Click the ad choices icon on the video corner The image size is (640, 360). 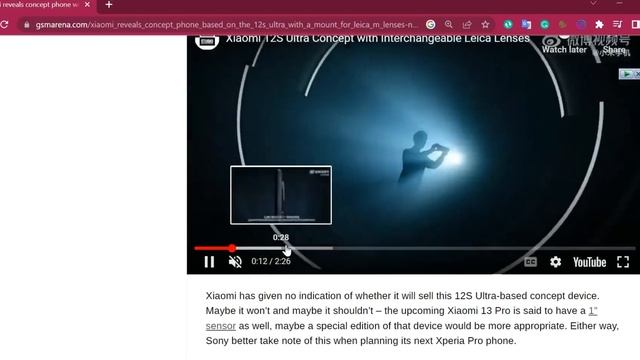coord(627,74)
